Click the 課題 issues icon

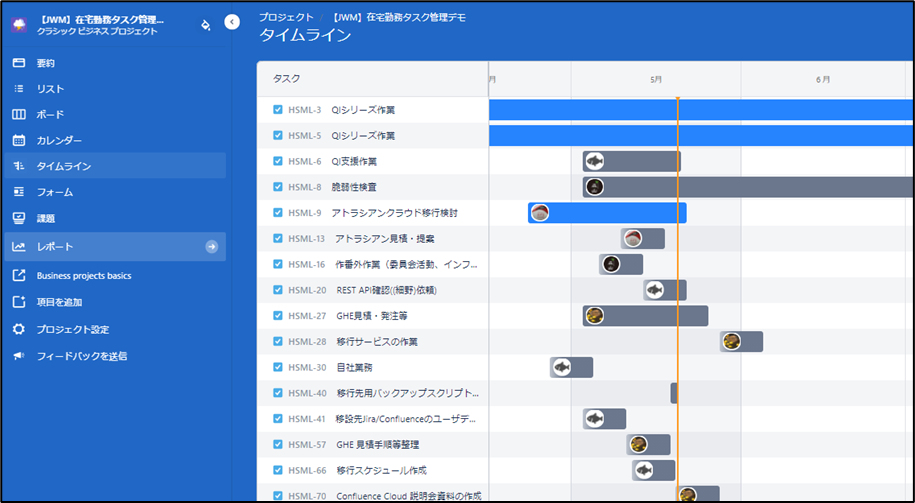point(18,218)
